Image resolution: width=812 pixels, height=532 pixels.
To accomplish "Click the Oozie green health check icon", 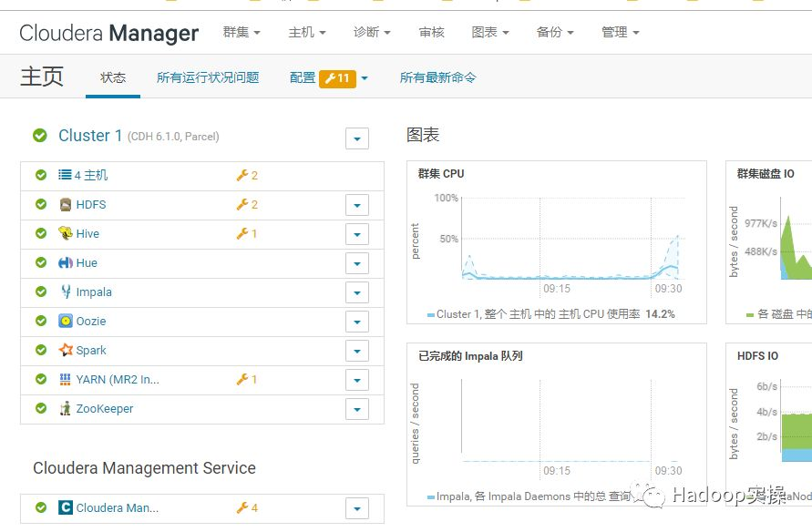I will (x=41, y=321).
